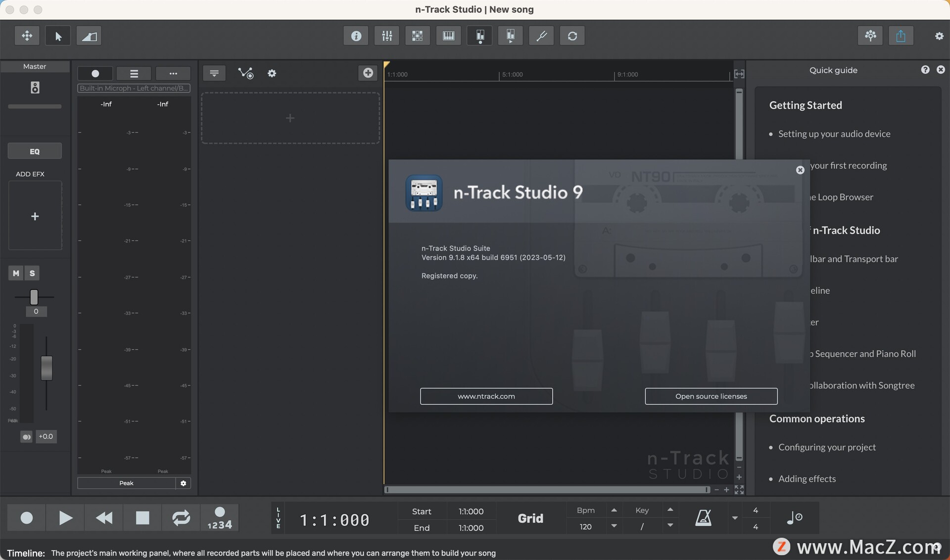Open the three-dots more options button
This screenshot has width=950, height=560.
coord(173,73)
